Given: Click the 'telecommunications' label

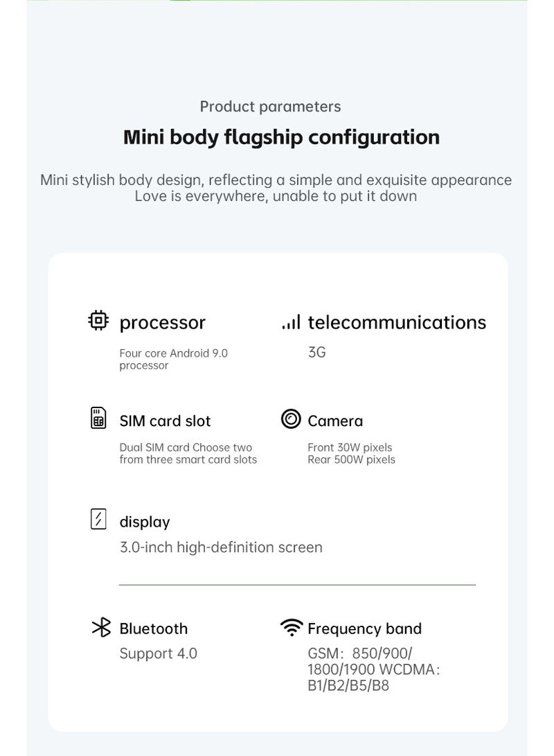Looking at the screenshot, I should point(397,322).
